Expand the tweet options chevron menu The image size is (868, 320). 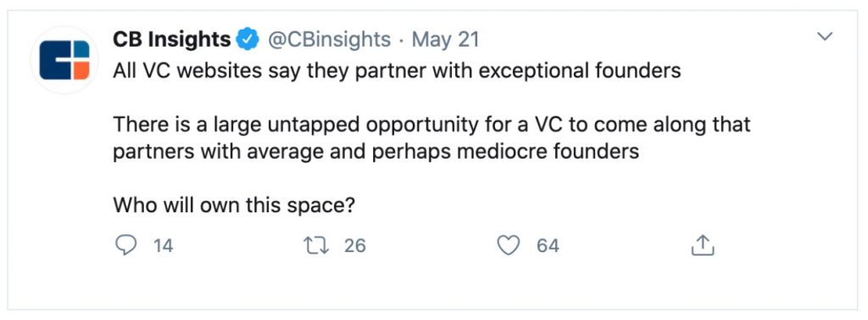[826, 36]
